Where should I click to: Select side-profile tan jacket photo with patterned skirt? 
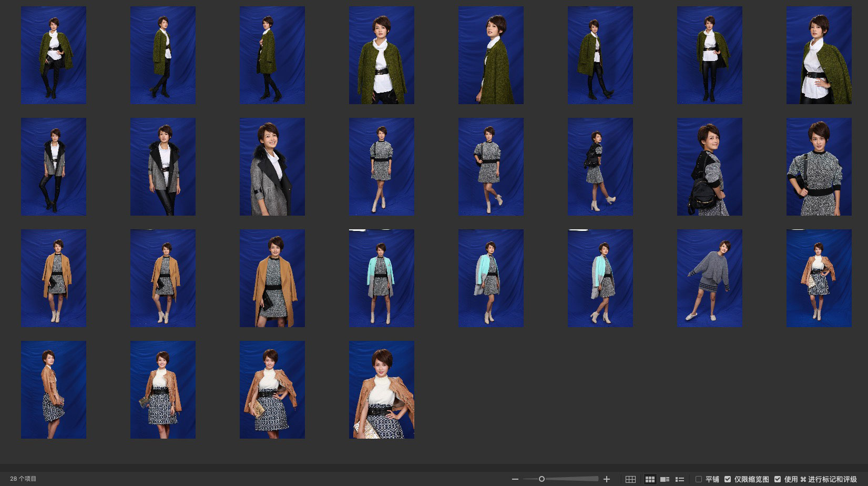point(53,390)
